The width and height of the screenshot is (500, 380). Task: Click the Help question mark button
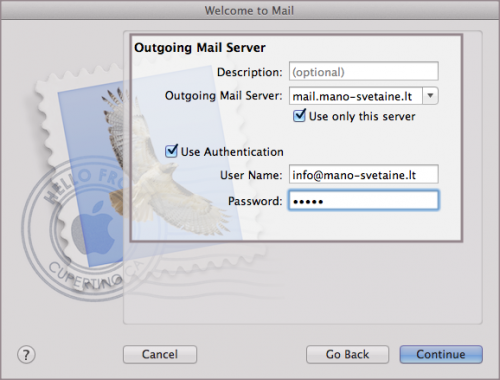[x=26, y=355]
